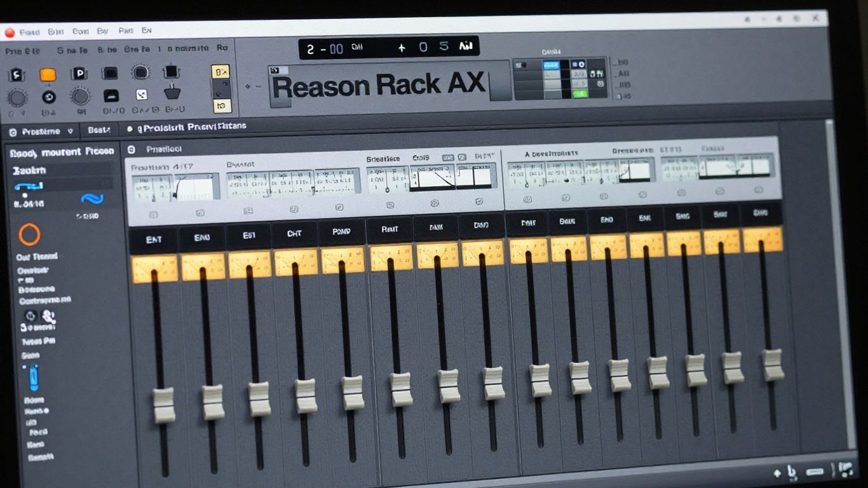
Task: Click the dark rounded eject-style icon in the toolbar
Action: (111, 96)
